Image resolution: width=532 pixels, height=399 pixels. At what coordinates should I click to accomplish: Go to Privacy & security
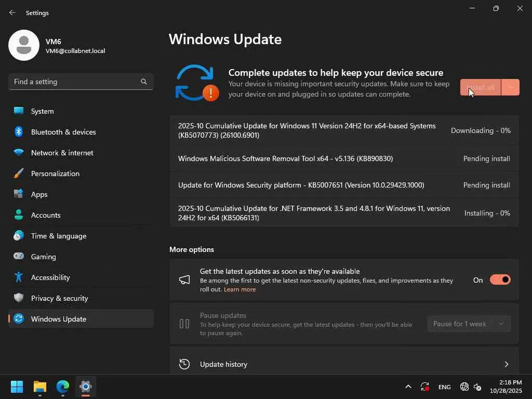point(81,298)
